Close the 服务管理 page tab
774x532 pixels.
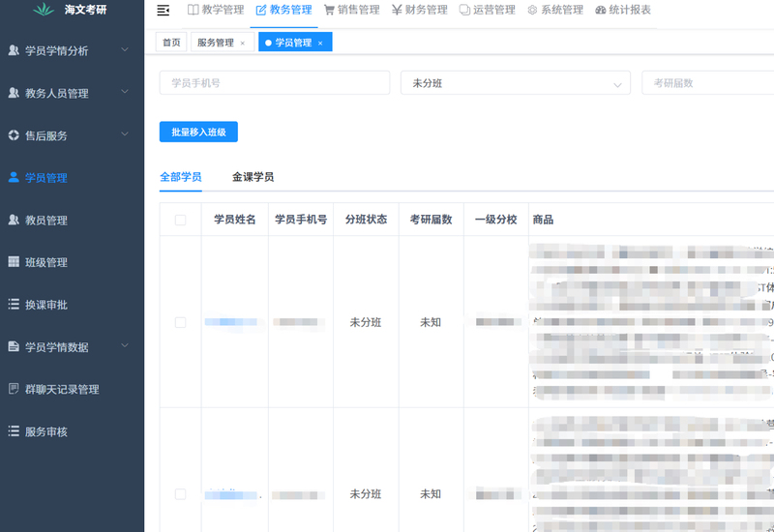pyautogui.click(x=242, y=44)
